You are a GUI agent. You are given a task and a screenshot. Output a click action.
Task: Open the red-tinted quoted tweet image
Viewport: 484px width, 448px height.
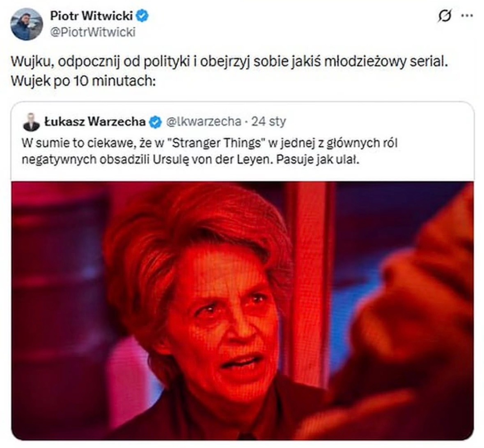[x=242, y=311]
